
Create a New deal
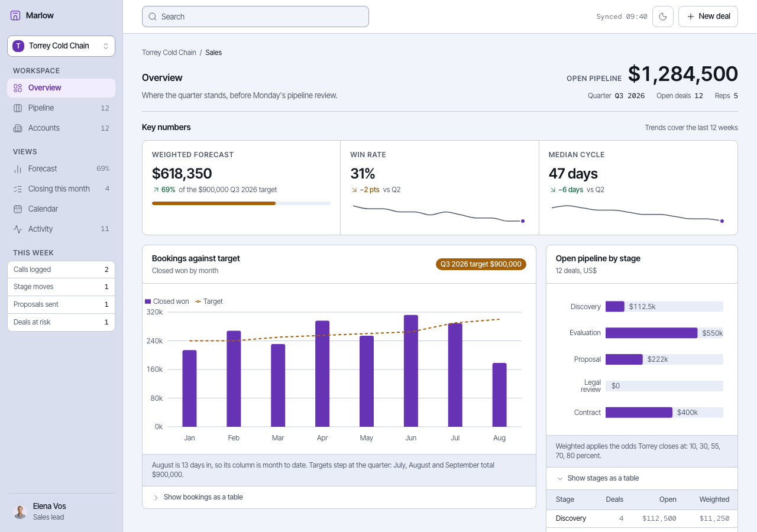coord(708,17)
